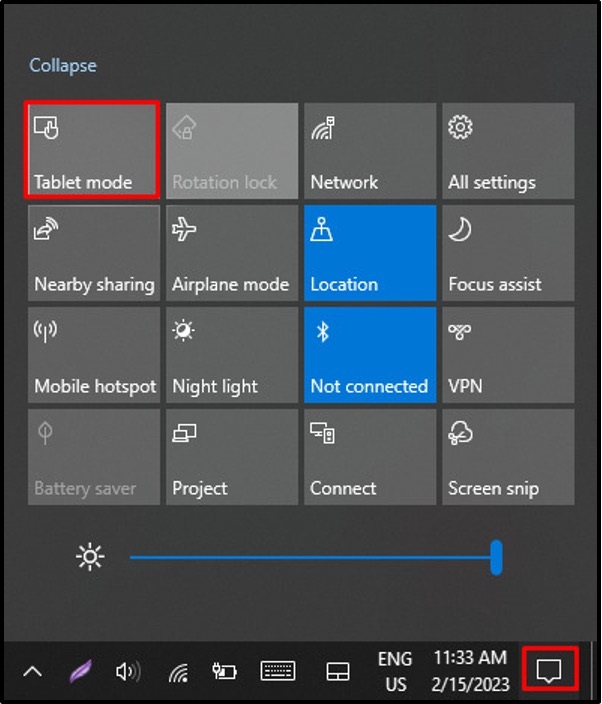Show hidden icons tray chevron
Image resolution: width=602 pixels, height=704 pixels.
[x=32, y=672]
